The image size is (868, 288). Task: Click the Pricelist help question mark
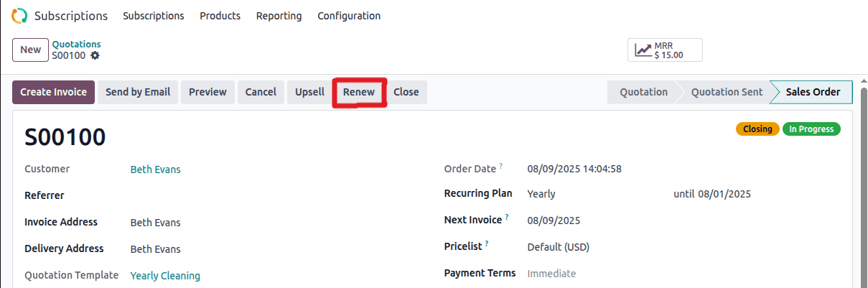(487, 244)
